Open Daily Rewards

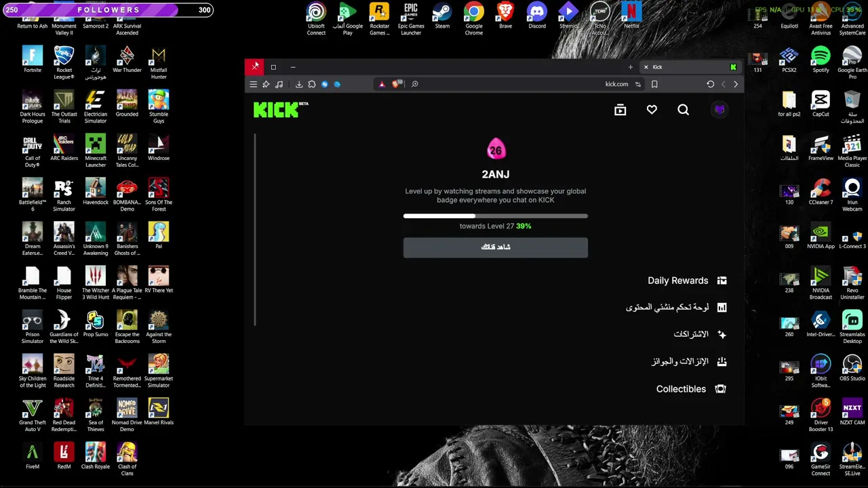(x=686, y=281)
